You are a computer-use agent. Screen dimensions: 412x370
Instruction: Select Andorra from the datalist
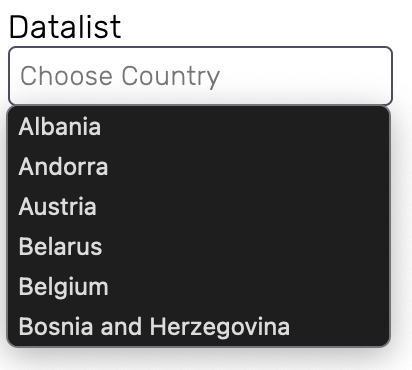[x=198, y=167]
